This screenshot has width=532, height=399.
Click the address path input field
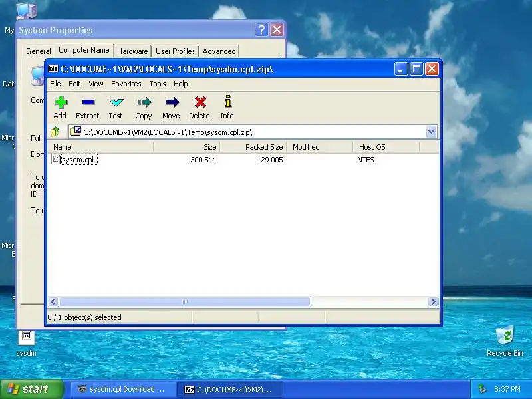coord(253,132)
